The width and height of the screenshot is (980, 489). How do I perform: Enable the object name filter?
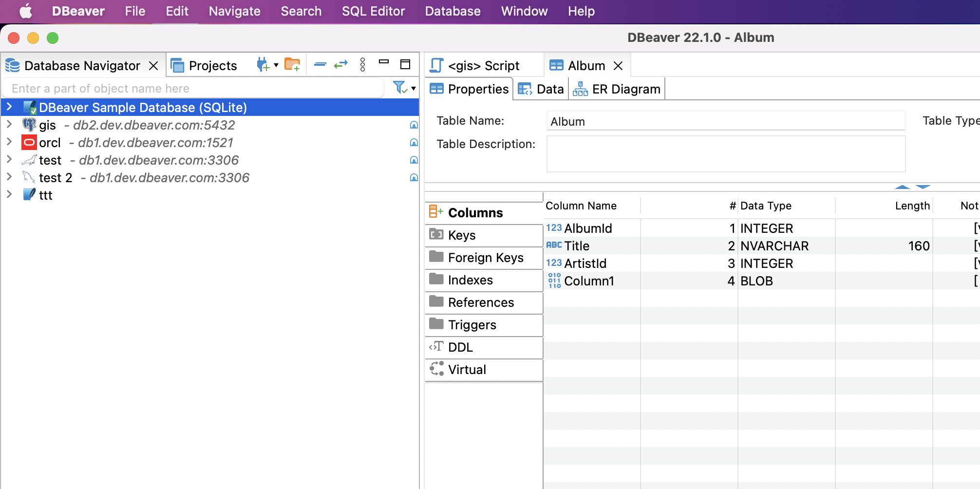(x=399, y=88)
